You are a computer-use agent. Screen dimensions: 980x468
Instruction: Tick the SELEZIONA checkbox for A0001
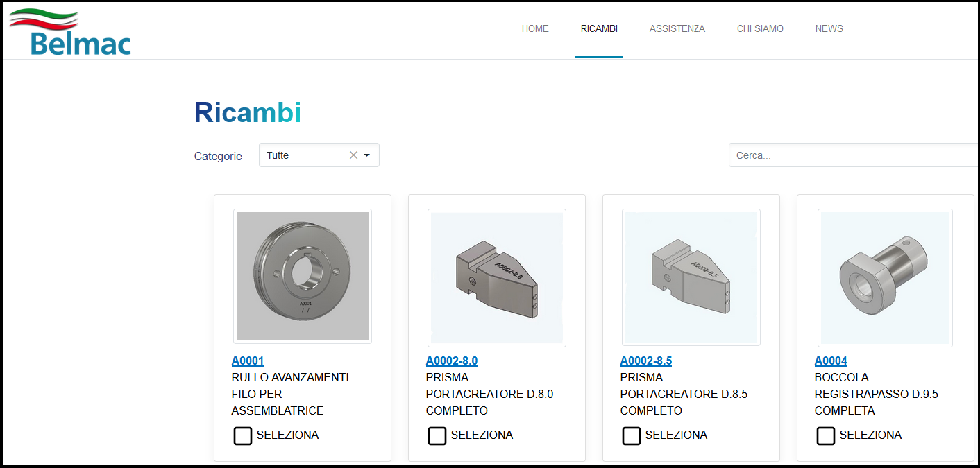pos(243,435)
